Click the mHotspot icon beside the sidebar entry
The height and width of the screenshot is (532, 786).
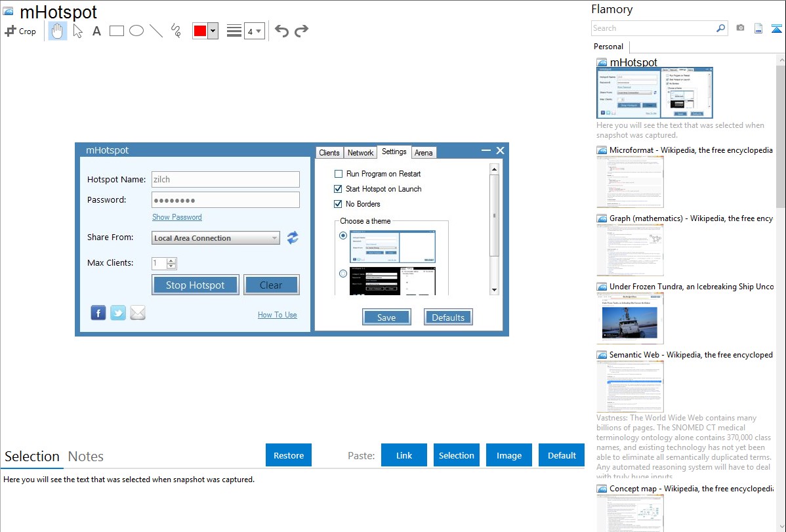(x=602, y=63)
